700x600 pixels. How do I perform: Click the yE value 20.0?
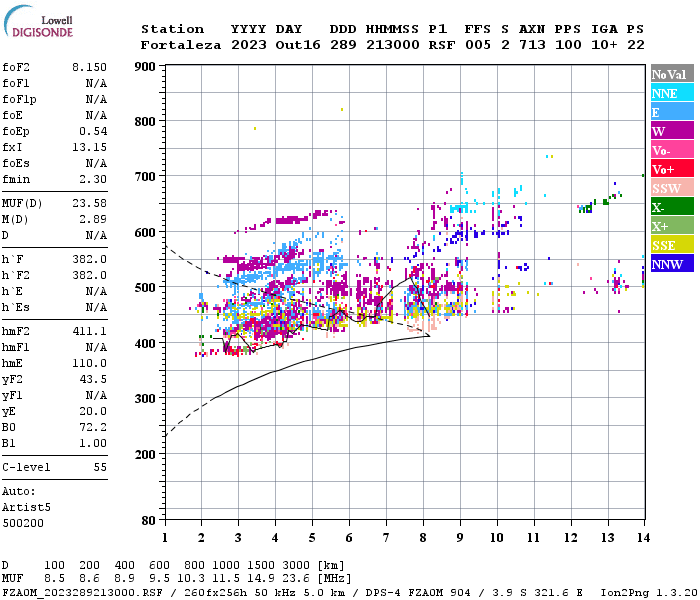[x=93, y=412]
